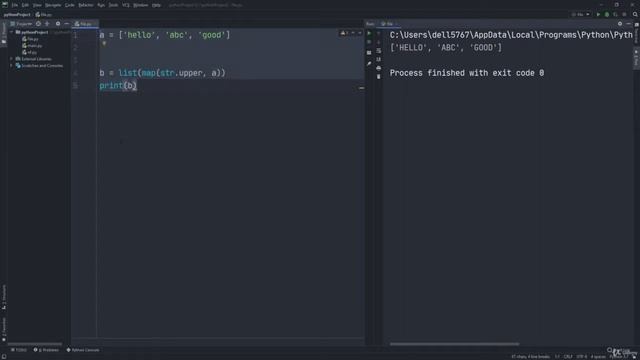The height and width of the screenshot is (360, 640).
Task: Click the Debug bug icon in the top toolbar
Action: point(607,15)
